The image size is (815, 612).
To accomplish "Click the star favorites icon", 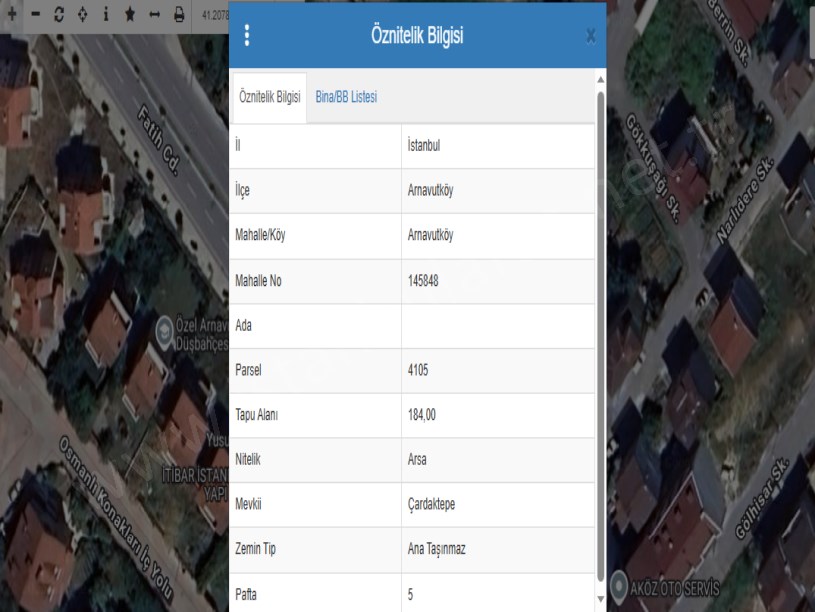I will [130, 16].
